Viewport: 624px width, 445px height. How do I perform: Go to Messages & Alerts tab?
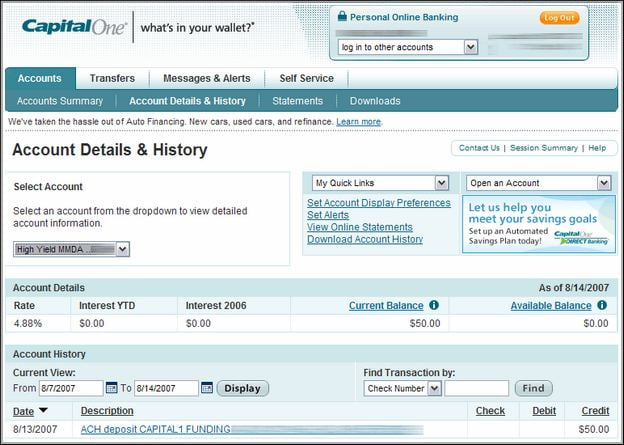(x=207, y=78)
